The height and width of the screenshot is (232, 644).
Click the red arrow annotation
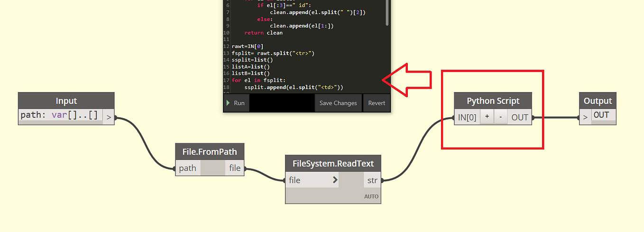[406, 80]
